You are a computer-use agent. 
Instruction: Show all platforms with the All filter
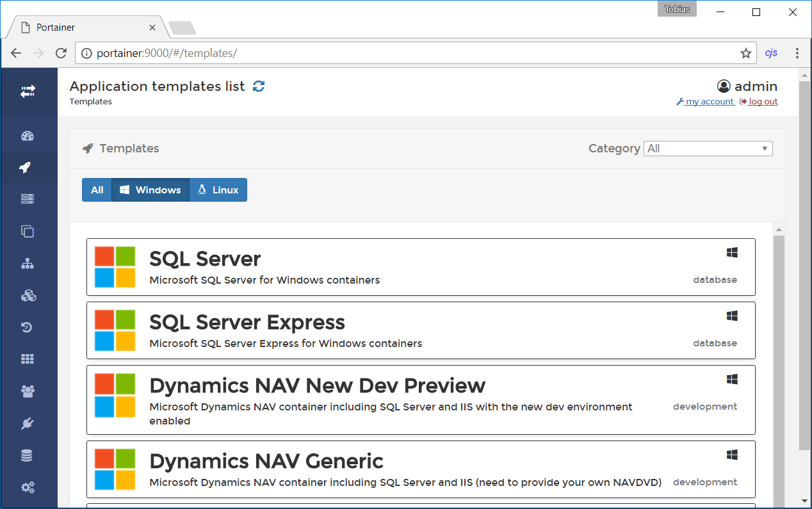(x=97, y=190)
